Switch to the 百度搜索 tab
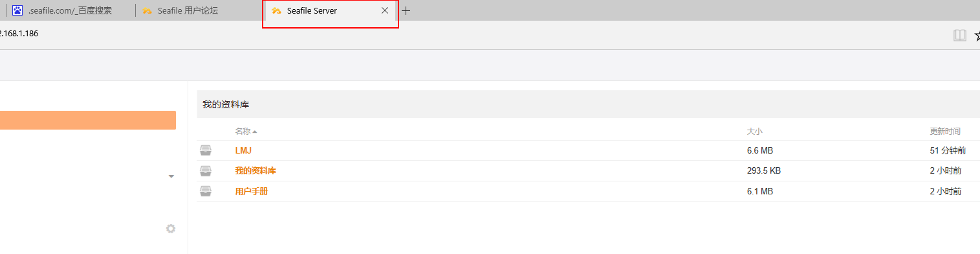Image resolution: width=980 pixels, height=254 pixels. (70, 10)
